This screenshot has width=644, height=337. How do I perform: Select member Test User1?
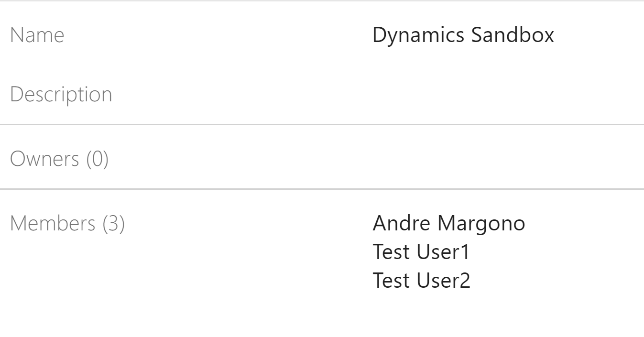tap(421, 252)
